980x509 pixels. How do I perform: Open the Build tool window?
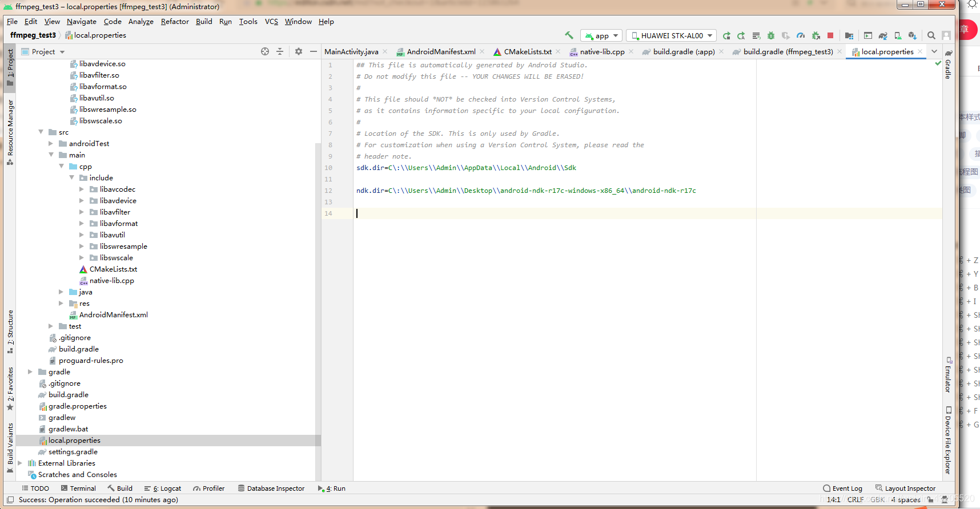[x=120, y=488]
